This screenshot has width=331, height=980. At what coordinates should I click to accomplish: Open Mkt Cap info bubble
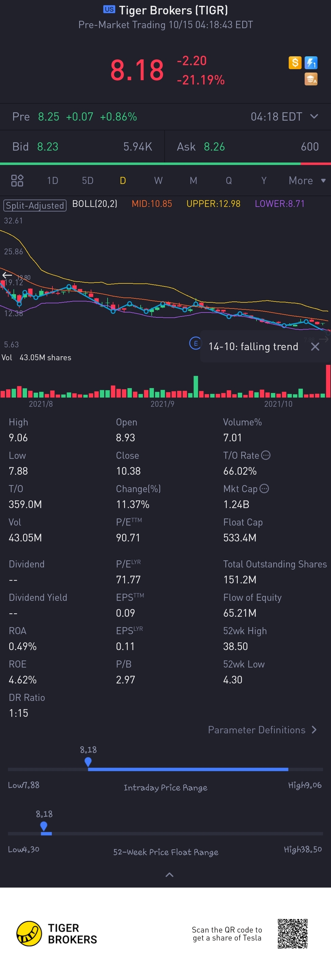coord(264,488)
